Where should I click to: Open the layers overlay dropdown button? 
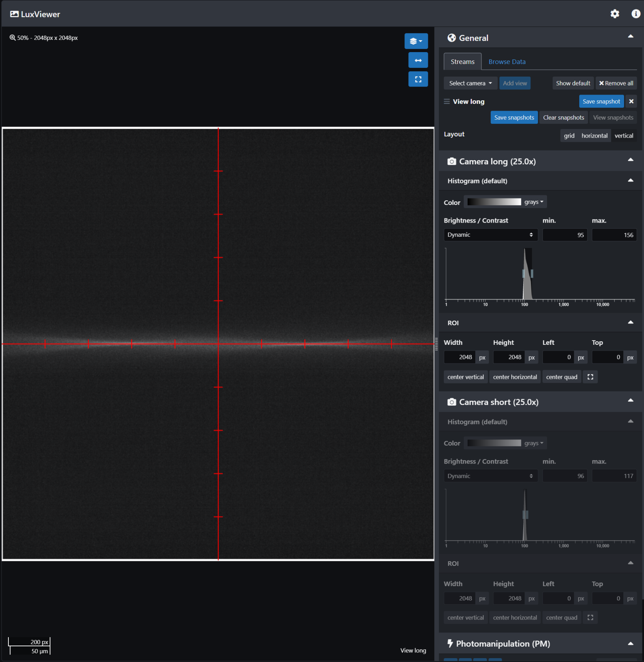point(416,41)
